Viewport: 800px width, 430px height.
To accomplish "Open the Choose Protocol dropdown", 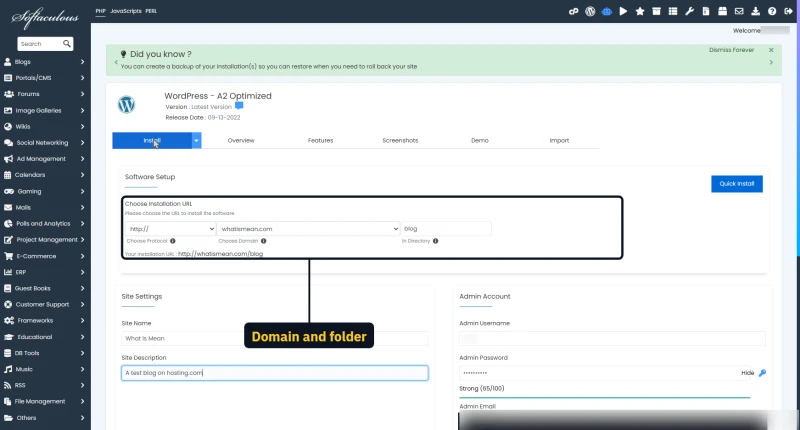I will coord(170,229).
